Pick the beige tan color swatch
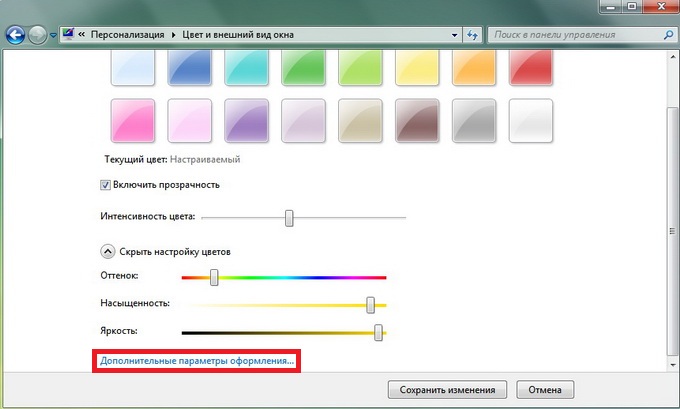The height and width of the screenshot is (409, 680). tap(360, 121)
